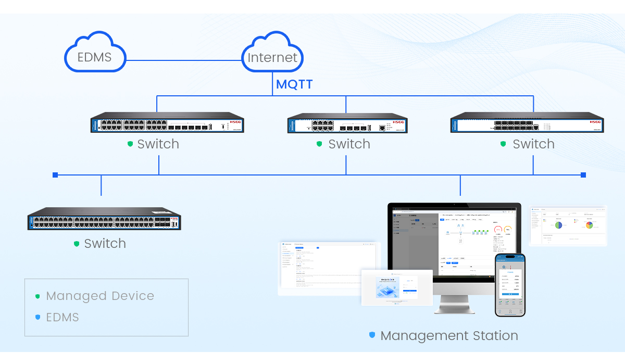Select the fiber switch at top right
625x364 pixels.
pyautogui.click(x=527, y=124)
